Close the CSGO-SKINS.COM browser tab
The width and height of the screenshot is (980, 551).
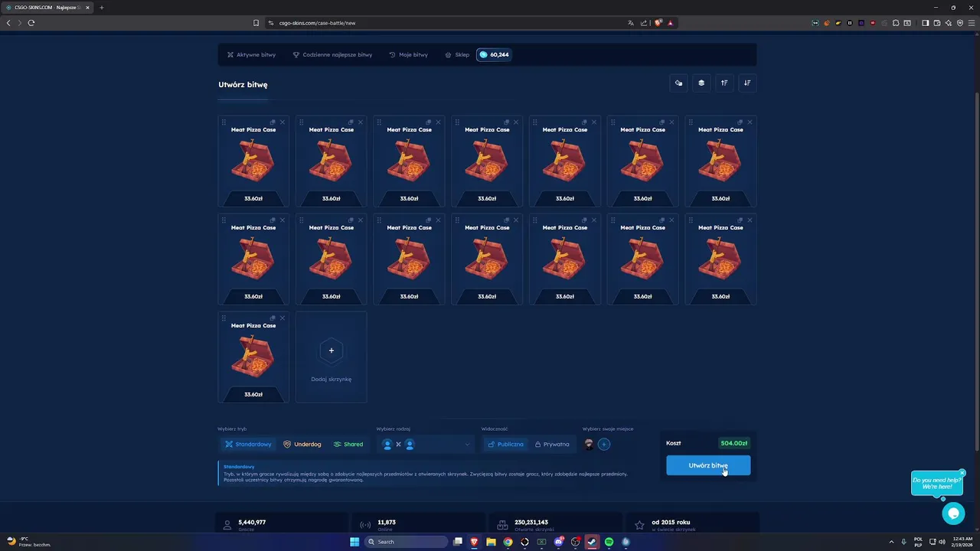tap(87, 8)
